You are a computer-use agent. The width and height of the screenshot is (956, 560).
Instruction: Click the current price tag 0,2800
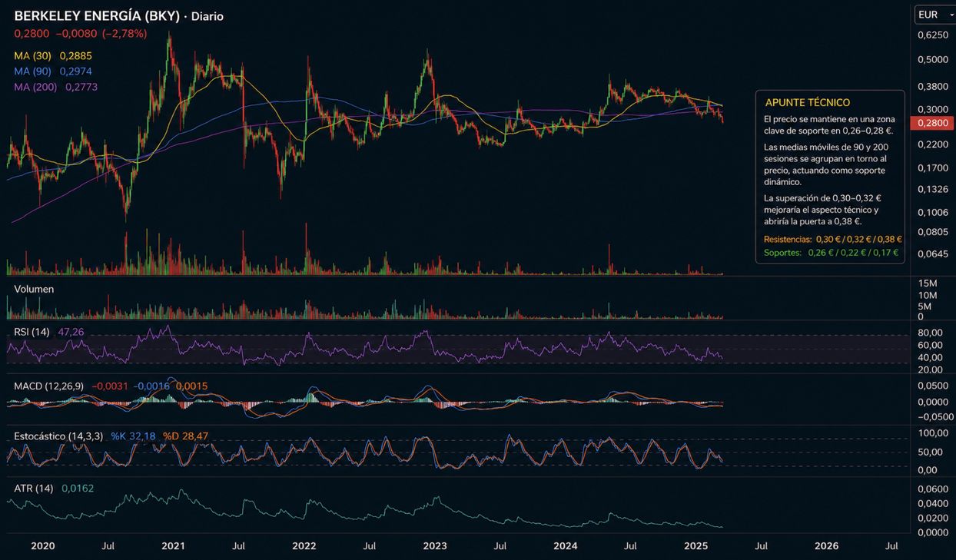(x=931, y=123)
